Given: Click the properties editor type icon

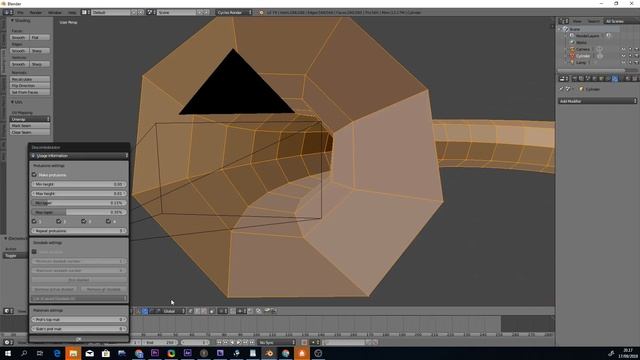Looking at the screenshot, I should point(563,78).
